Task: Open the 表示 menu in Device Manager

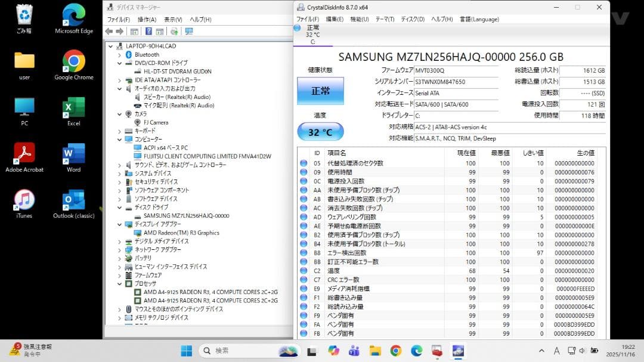Action: click(x=172, y=18)
